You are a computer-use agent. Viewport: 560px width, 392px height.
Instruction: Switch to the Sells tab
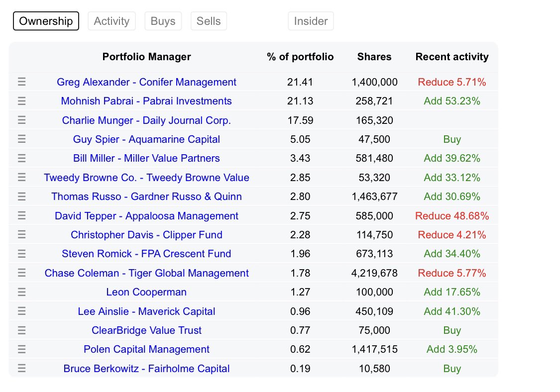coord(209,21)
